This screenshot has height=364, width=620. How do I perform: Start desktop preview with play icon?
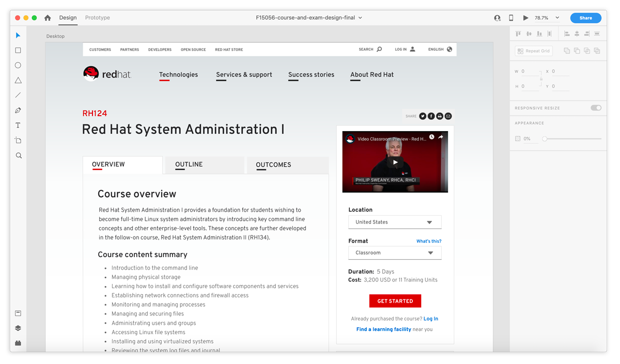pos(525,18)
